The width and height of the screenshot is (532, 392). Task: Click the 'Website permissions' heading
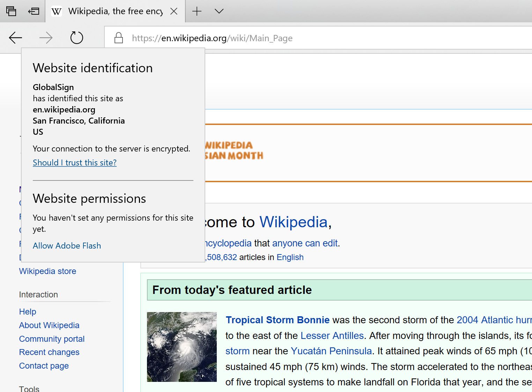(89, 199)
